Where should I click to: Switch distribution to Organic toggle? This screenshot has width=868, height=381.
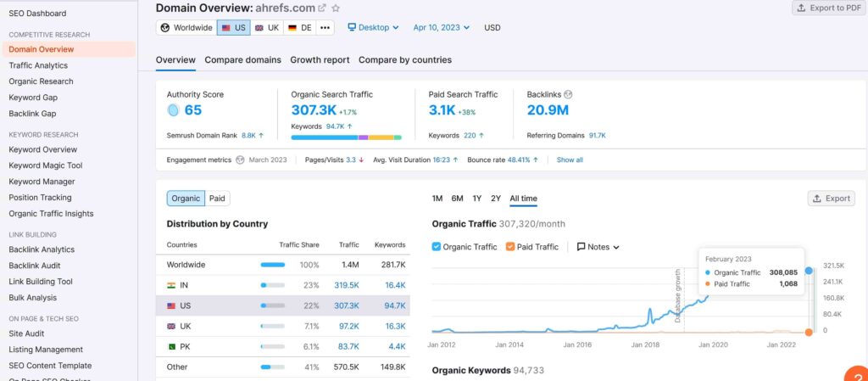(x=186, y=199)
